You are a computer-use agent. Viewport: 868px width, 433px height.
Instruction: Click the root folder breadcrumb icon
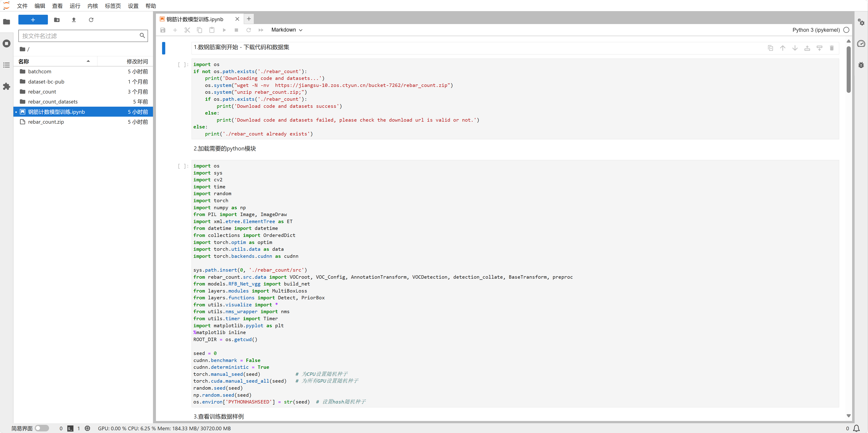coord(22,49)
